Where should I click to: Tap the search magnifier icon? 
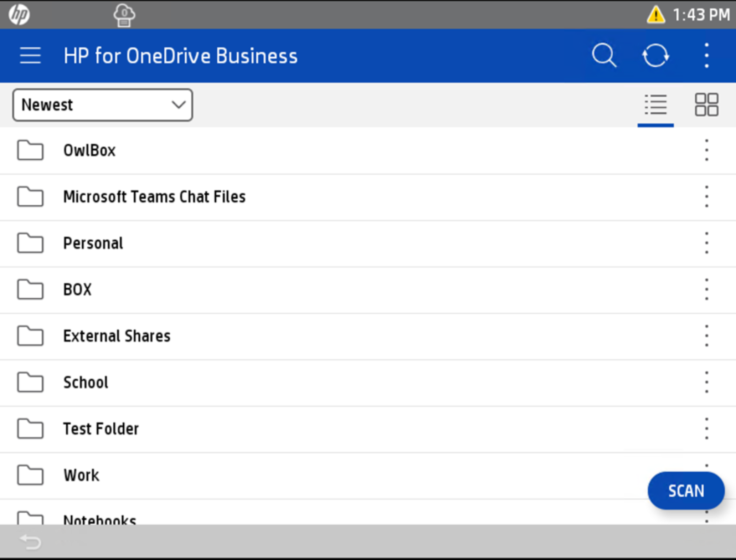click(604, 56)
